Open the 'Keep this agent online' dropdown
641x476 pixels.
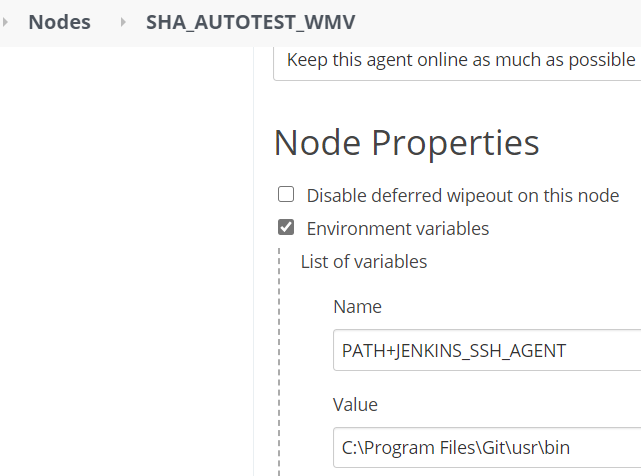(x=456, y=60)
